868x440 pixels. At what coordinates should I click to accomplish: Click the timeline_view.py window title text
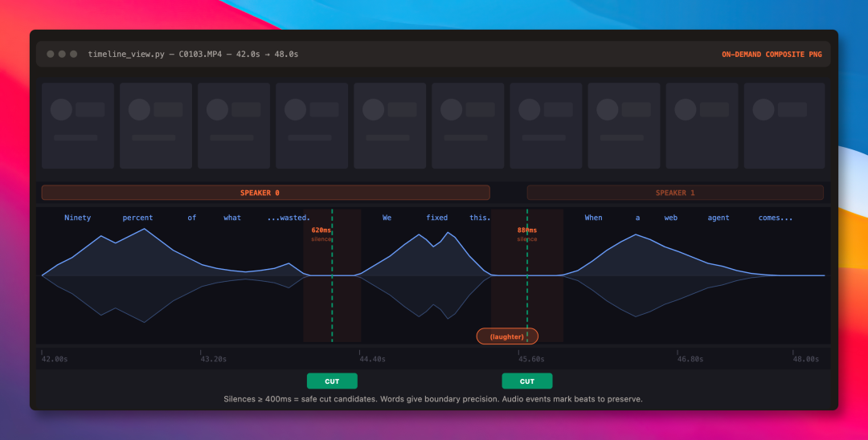point(193,54)
